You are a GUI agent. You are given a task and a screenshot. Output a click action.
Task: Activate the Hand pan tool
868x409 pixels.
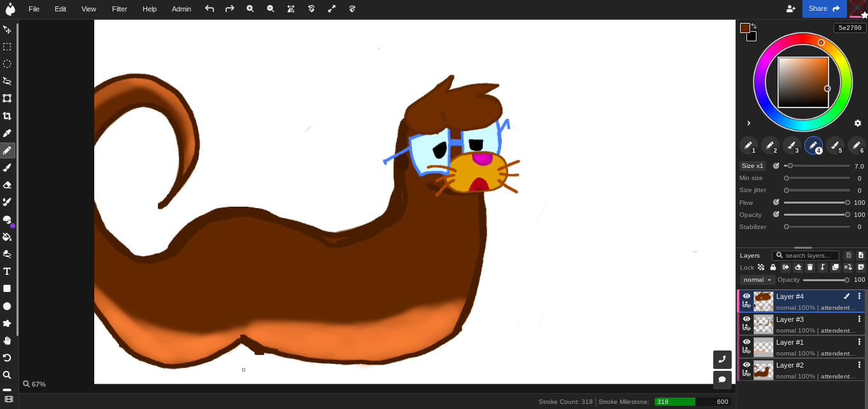click(7, 340)
